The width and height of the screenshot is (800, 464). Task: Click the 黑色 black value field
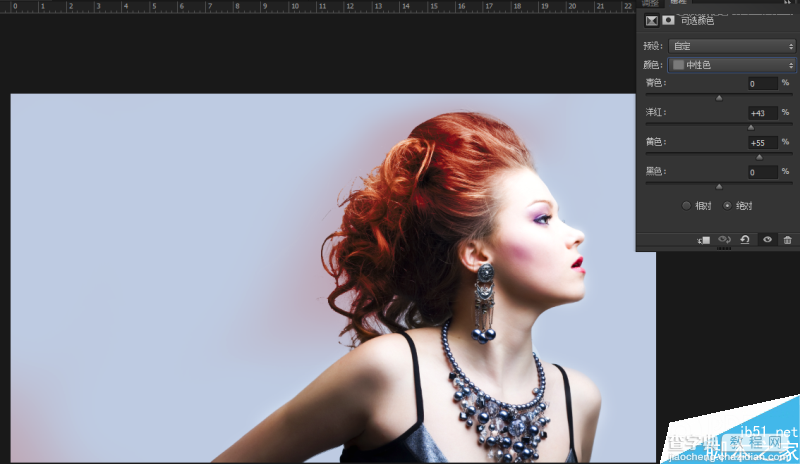pyautogui.click(x=763, y=173)
